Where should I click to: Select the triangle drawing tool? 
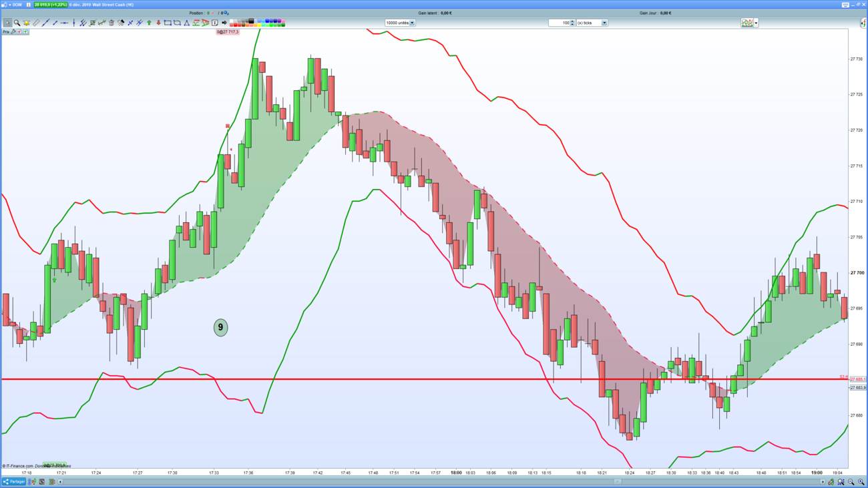point(186,23)
